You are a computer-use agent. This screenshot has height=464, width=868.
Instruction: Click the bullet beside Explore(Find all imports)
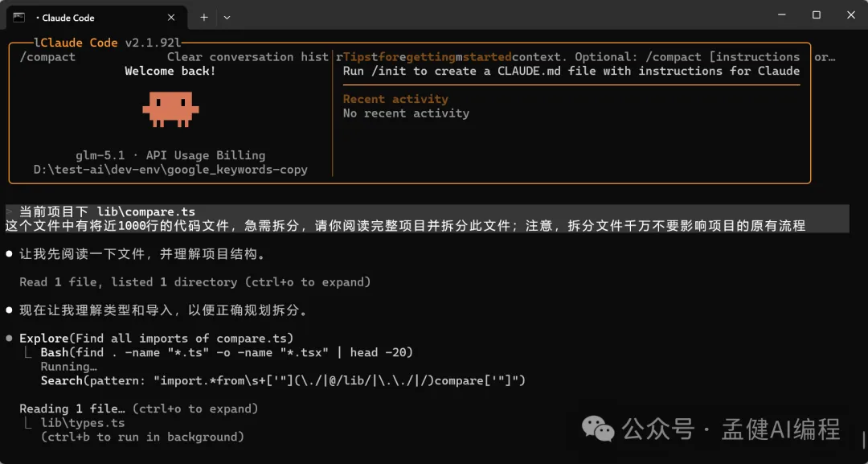(10, 339)
